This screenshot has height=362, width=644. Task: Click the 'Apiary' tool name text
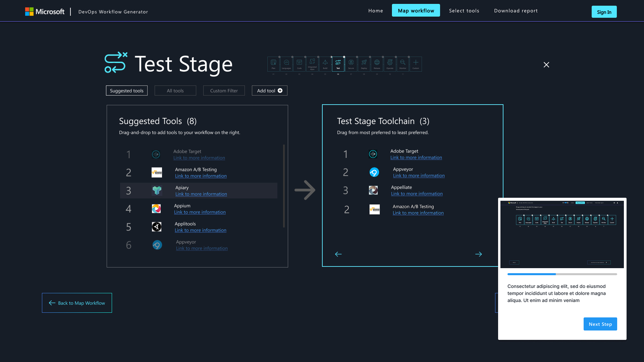[182, 188]
